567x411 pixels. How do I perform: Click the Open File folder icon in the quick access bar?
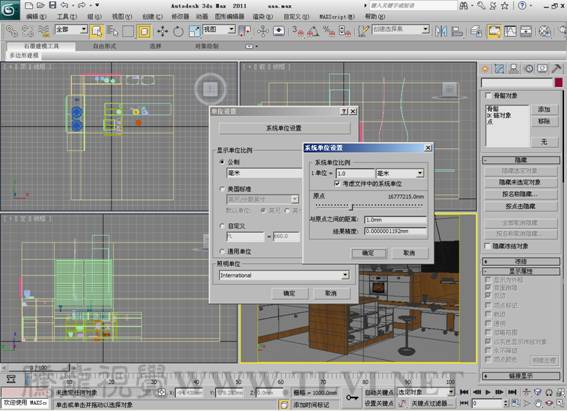[40, 5]
